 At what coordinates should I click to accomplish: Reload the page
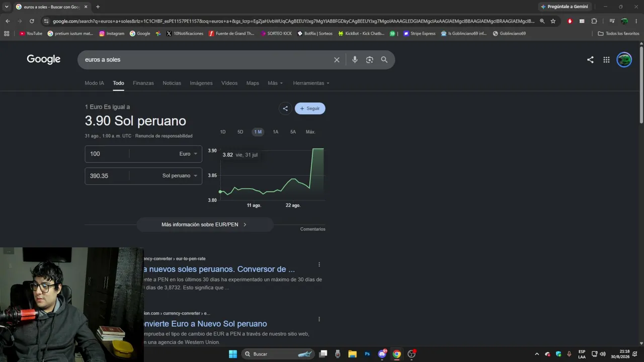[32, 21]
